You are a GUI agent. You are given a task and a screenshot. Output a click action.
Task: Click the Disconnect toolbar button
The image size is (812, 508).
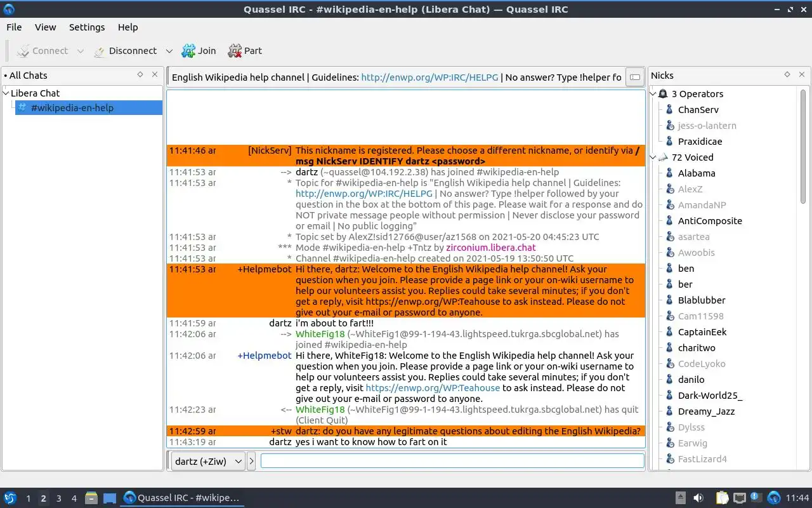tap(125, 51)
